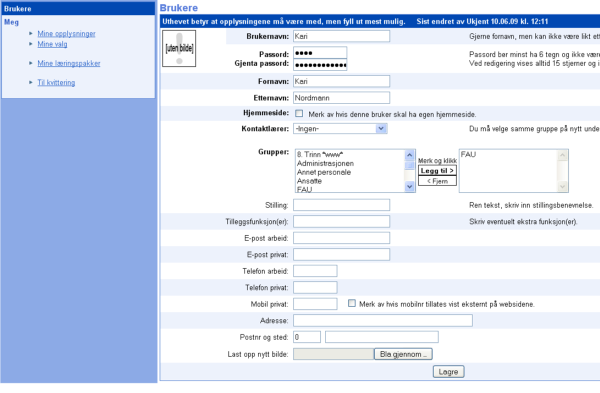Click the down arrow of selected groups box

(562, 186)
